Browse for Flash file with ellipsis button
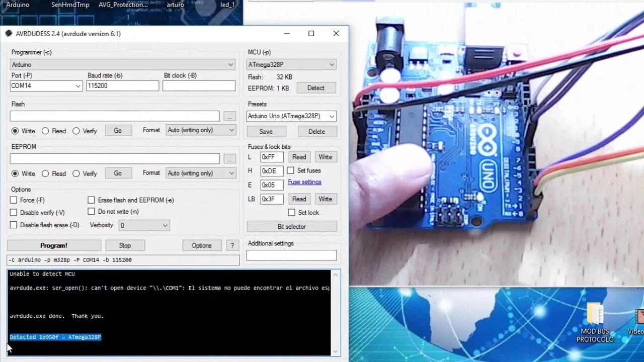 tap(229, 116)
